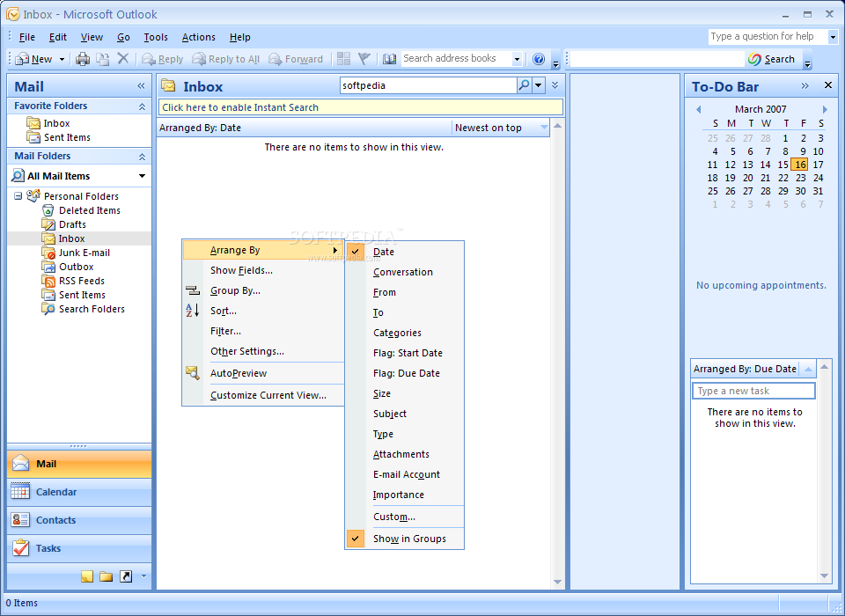This screenshot has height=616, width=845.
Task: Open Show Fields... from context menu
Action: pos(263,270)
